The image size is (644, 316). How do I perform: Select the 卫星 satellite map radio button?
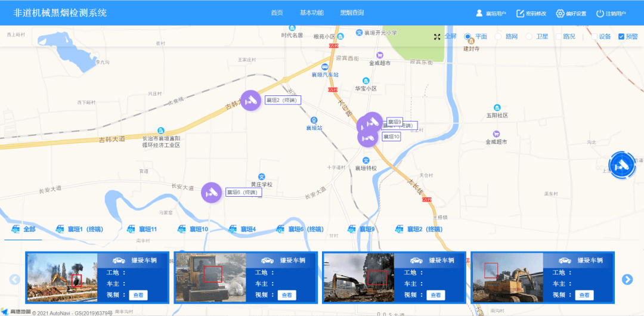[529, 37]
